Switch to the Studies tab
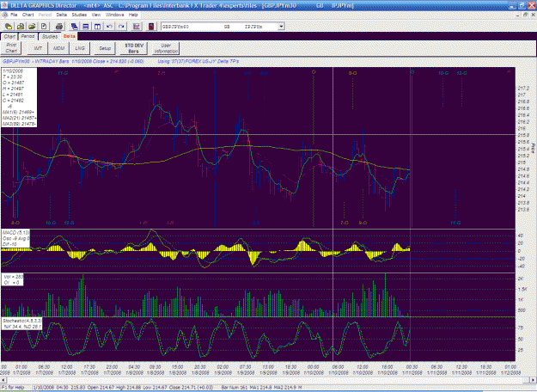The width and height of the screenshot is (537, 392). pyautogui.click(x=50, y=36)
